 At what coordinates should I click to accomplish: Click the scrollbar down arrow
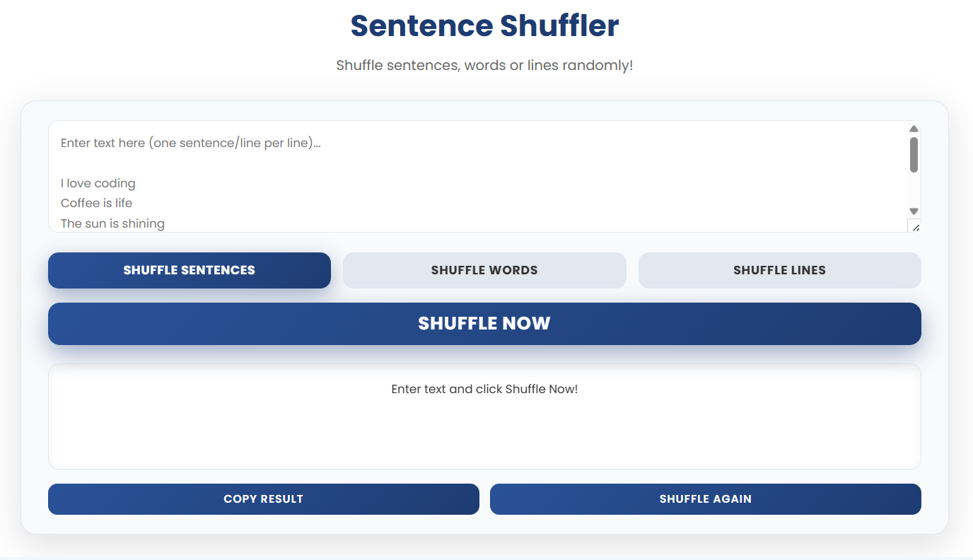tap(914, 211)
